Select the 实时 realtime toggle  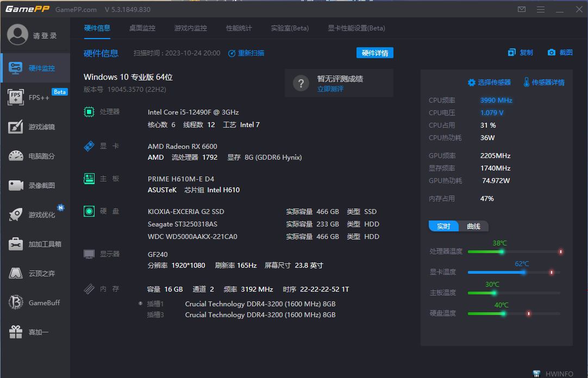443,226
